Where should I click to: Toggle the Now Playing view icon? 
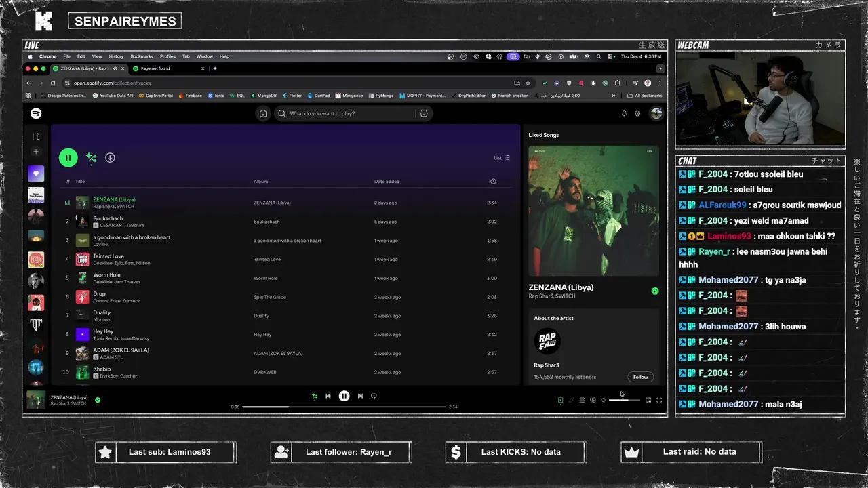[x=560, y=400]
